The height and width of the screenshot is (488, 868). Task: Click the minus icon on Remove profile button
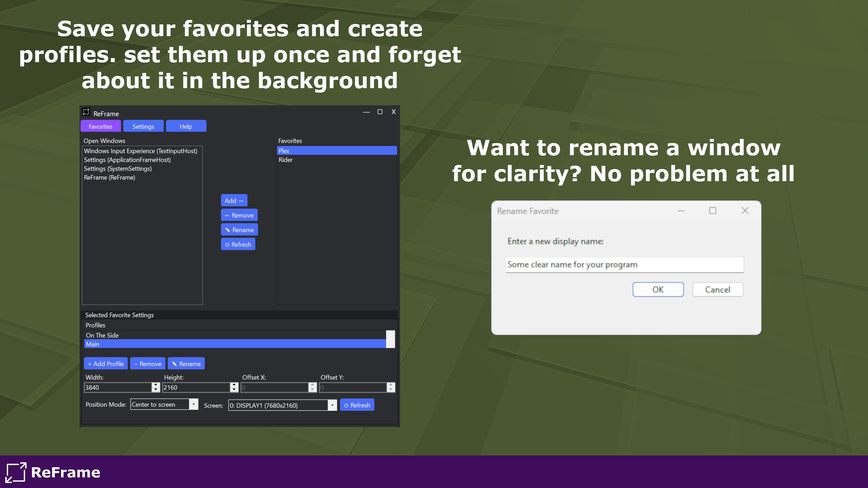(x=136, y=364)
